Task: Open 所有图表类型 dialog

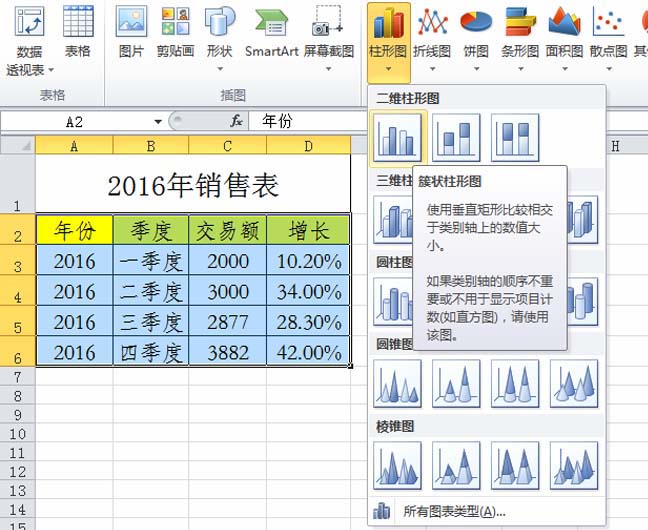Action: pos(440,511)
